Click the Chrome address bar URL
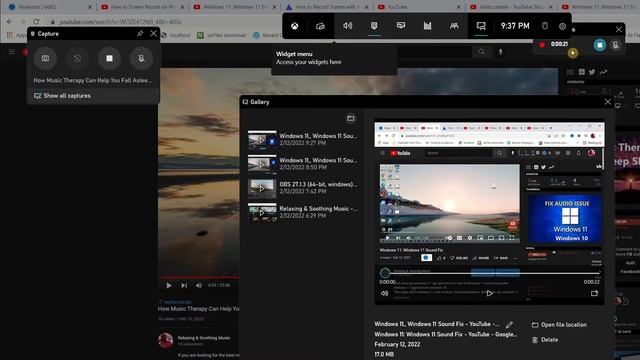Viewport: 640px width, 360px height. [120, 22]
